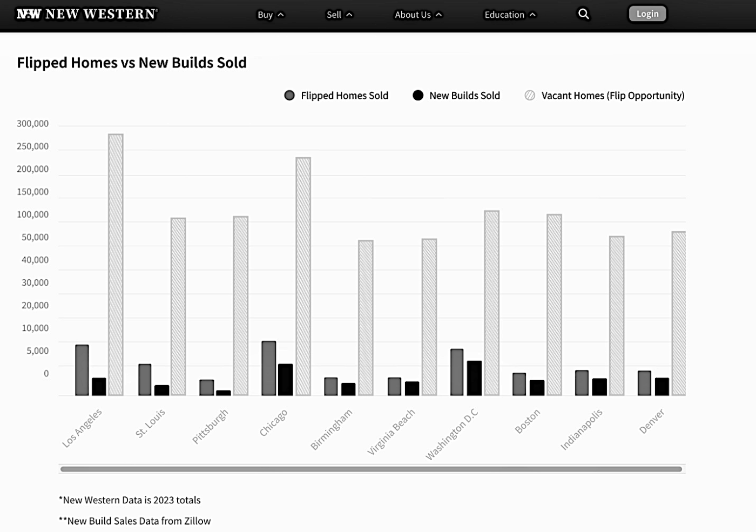The height and width of the screenshot is (532, 756).
Task: Toggle New Builds Sold legend series
Action: click(x=456, y=96)
